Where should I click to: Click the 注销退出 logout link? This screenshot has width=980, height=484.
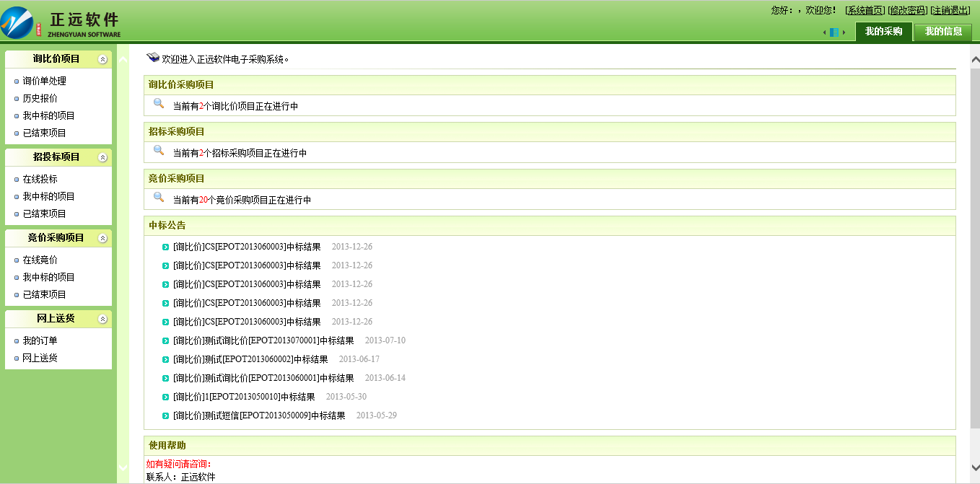pyautogui.click(x=950, y=10)
